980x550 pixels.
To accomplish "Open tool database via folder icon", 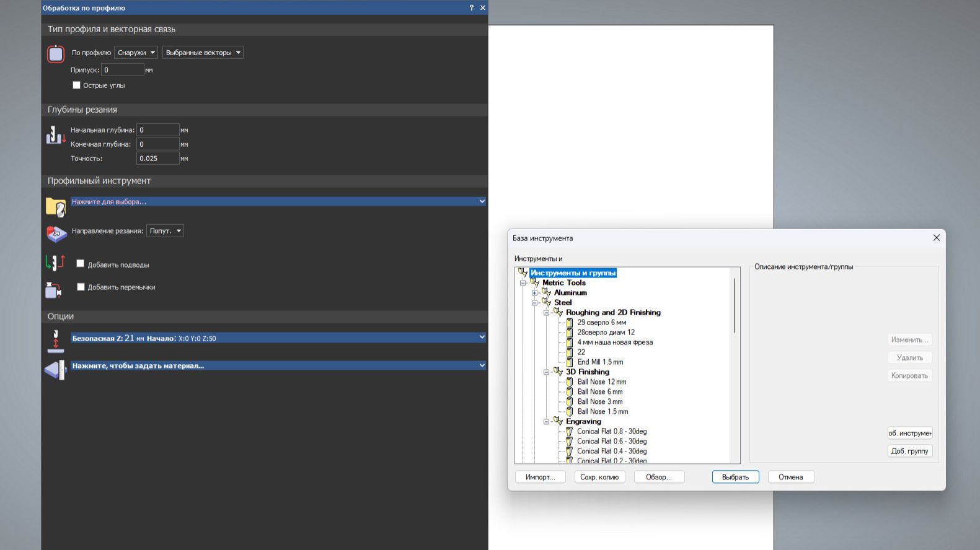I will click(56, 207).
